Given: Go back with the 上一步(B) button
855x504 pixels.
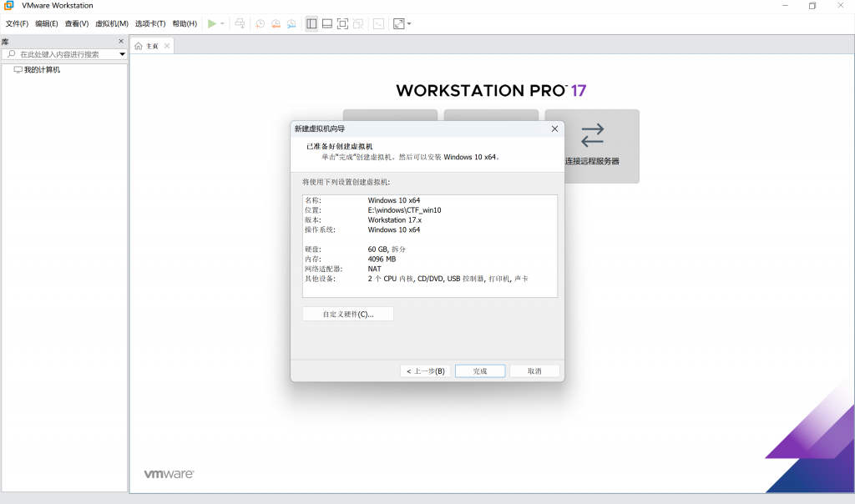Looking at the screenshot, I should [425, 371].
